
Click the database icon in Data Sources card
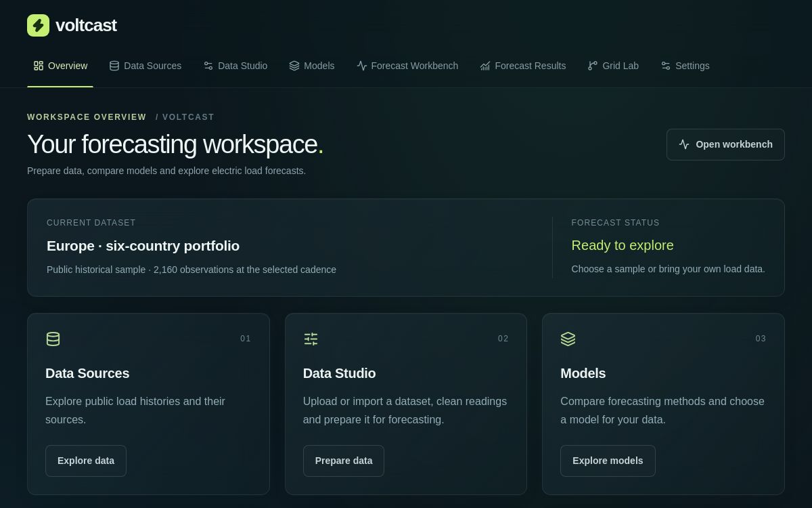[53, 339]
